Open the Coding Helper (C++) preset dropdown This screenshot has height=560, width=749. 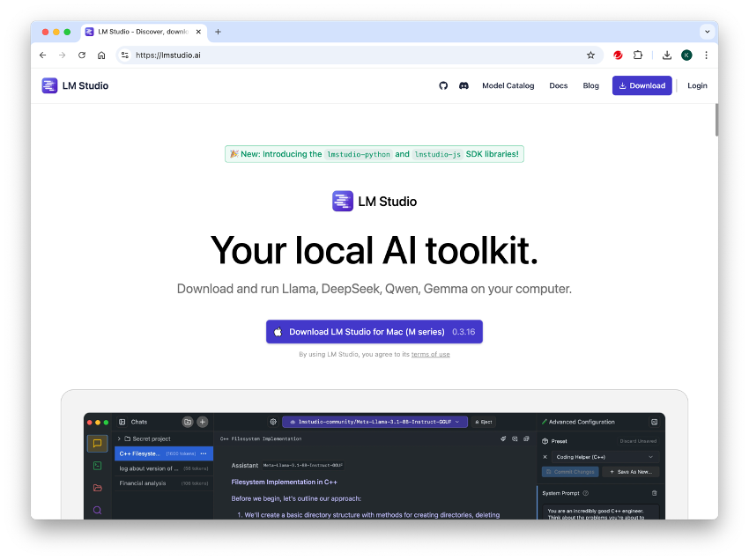(x=604, y=457)
